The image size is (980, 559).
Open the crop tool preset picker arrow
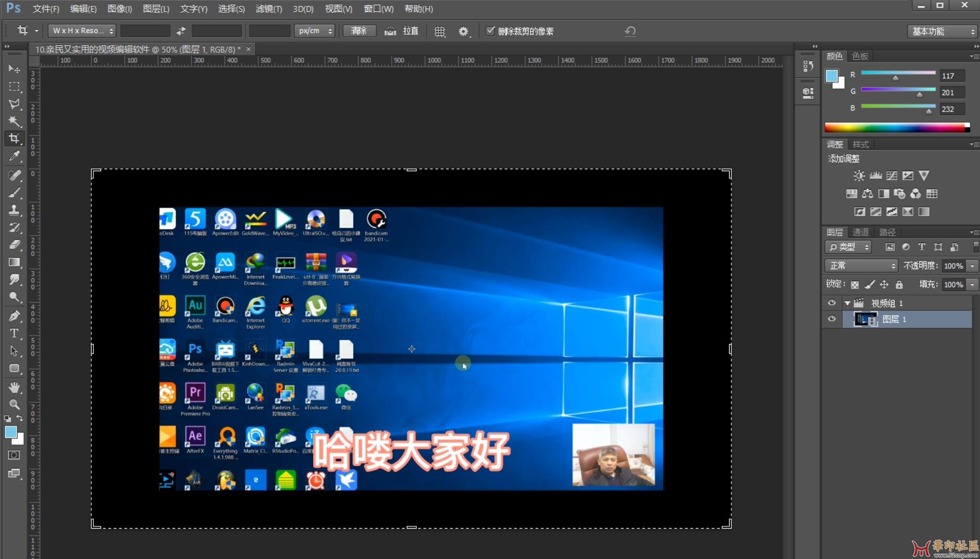coord(36,31)
